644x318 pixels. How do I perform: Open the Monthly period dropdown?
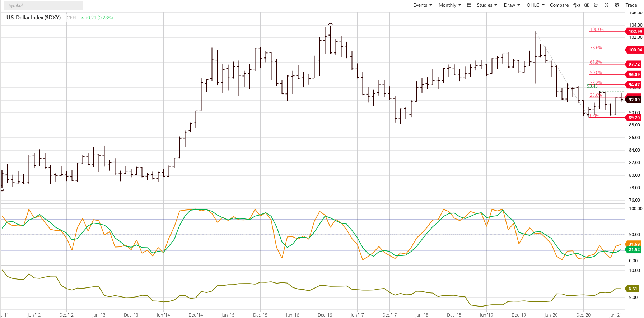[x=449, y=5]
